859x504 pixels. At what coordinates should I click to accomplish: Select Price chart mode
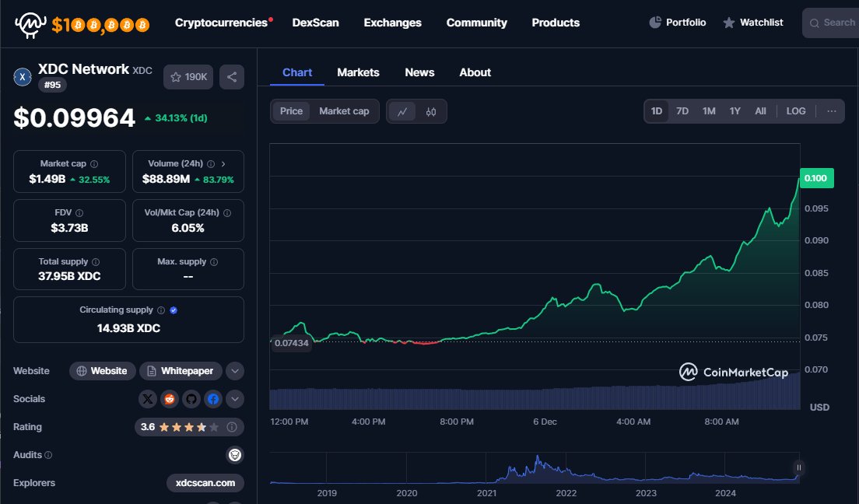pos(291,111)
